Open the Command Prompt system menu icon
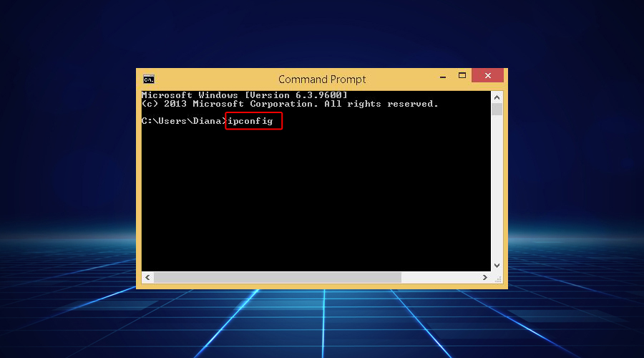Image resolution: width=644 pixels, height=358 pixels. tap(149, 79)
